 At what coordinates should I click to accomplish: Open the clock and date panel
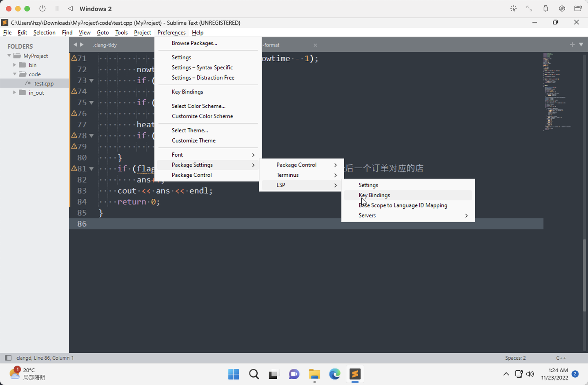555,374
